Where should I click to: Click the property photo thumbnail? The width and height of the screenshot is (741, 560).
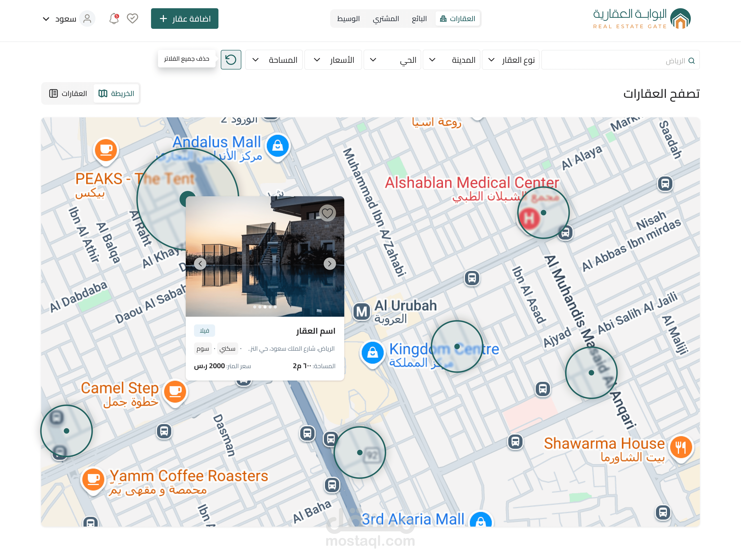265,256
